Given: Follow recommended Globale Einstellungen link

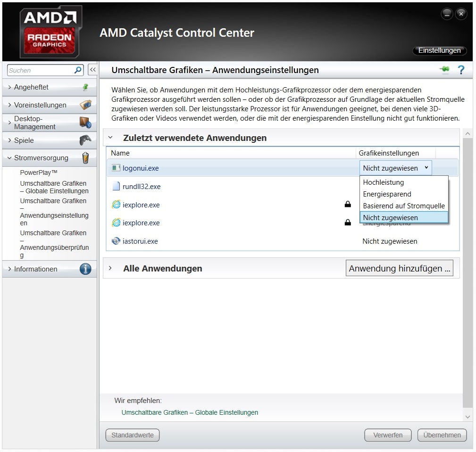Looking at the screenshot, I should pyautogui.click(x=190, y=412).
